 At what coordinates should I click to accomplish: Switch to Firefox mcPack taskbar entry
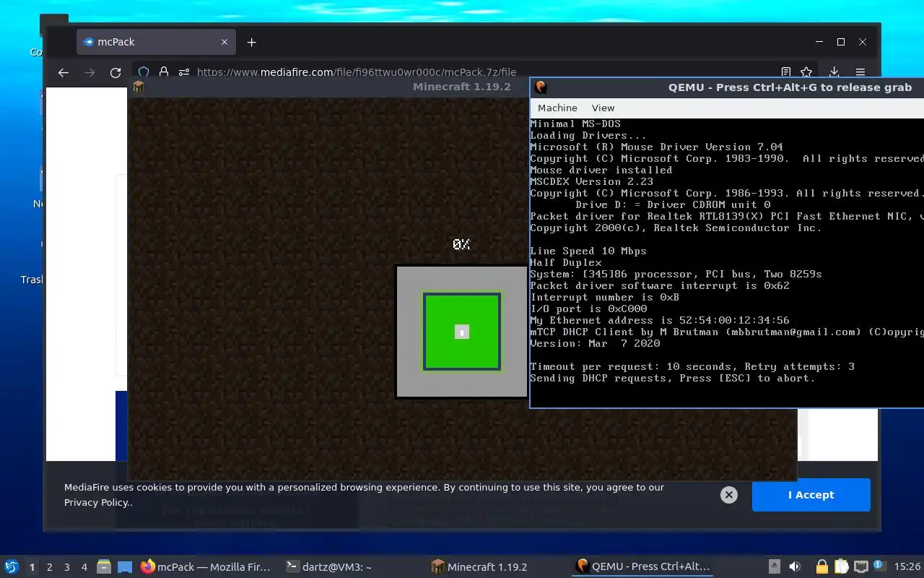click(206, 567)
